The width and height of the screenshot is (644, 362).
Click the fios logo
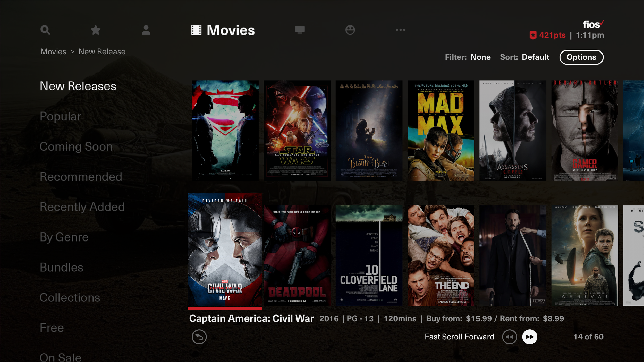point(593,24)
